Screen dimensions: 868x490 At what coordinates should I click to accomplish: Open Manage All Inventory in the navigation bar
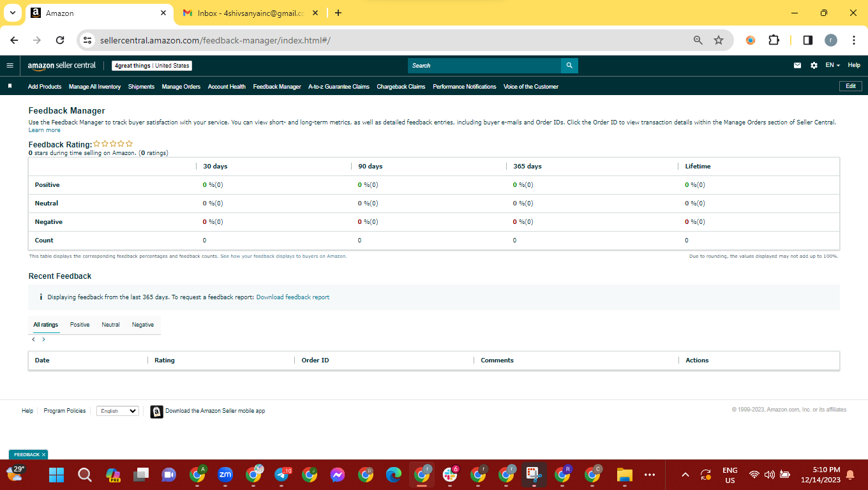[x=95, y=86]
